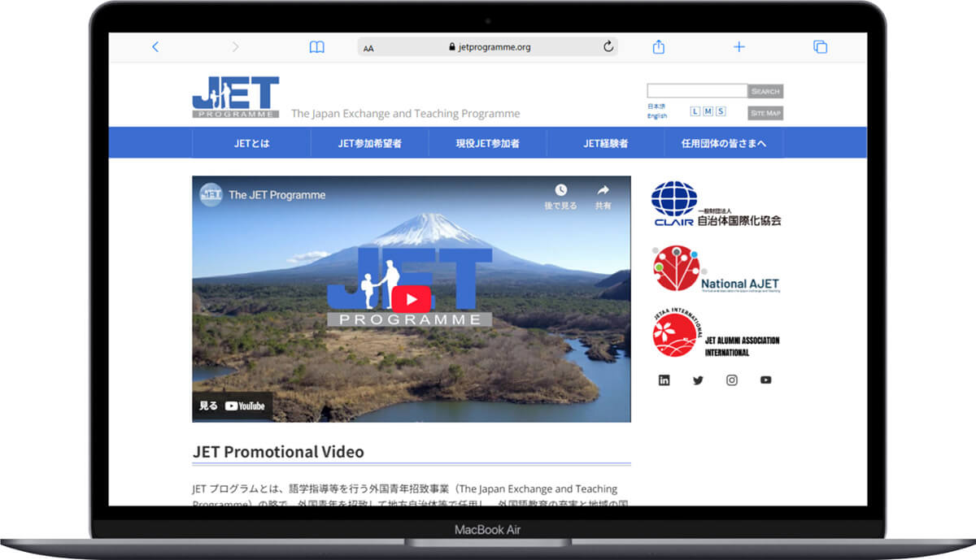Open the LinkedIn social icon
The image size is (976, 560).
(664, 380)
